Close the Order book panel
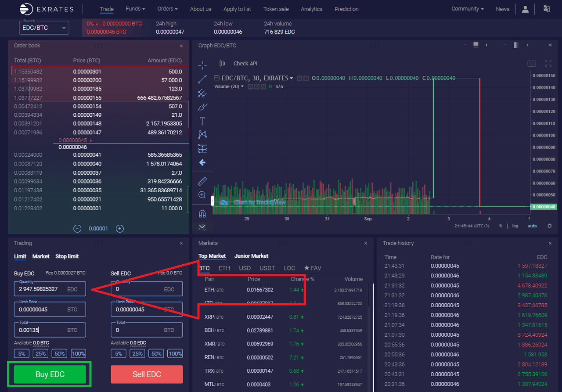This screenshot has width=562, height=392. click(181, 46)
